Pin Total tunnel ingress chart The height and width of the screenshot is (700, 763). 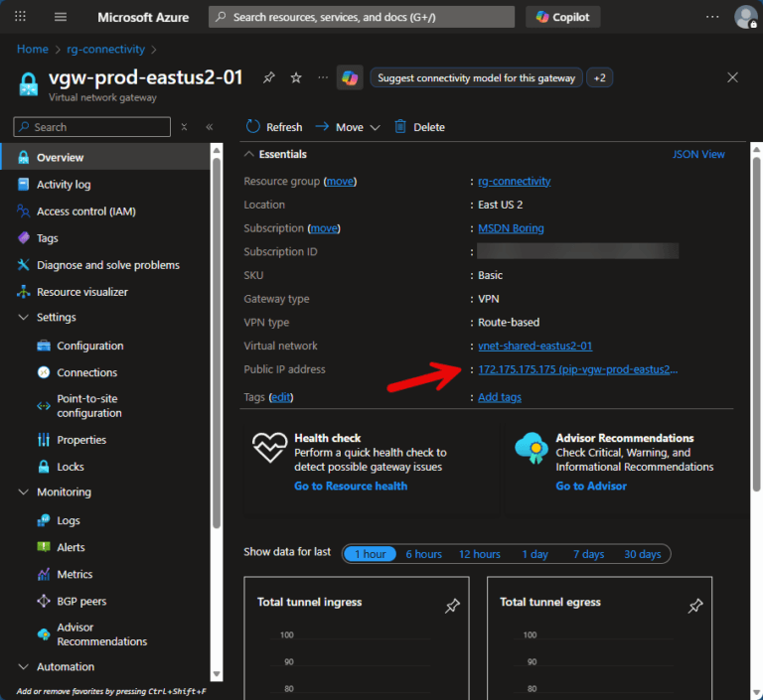tap(452, 606)
